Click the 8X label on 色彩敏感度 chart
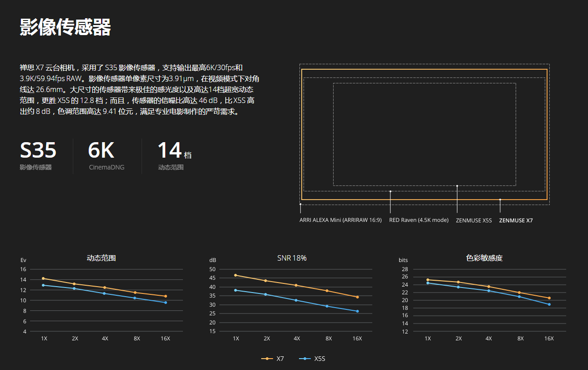Image resolution: width=588 pixels, height=370 pixels. [x=520, y=339]
